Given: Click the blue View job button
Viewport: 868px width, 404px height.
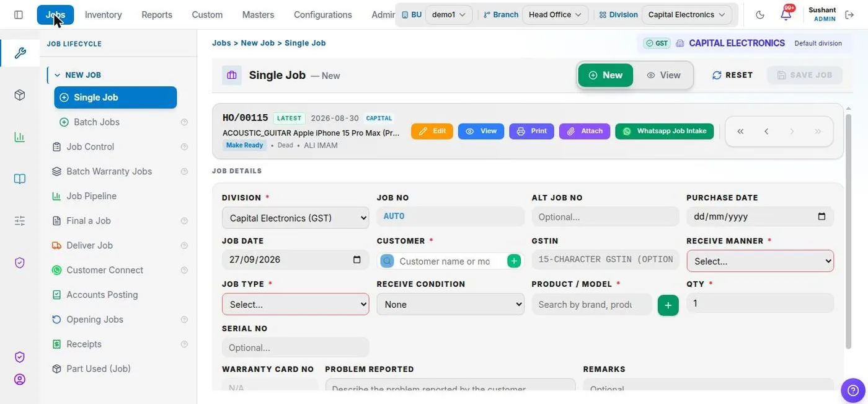Looking at the screenshot, I should coord(481,132).
